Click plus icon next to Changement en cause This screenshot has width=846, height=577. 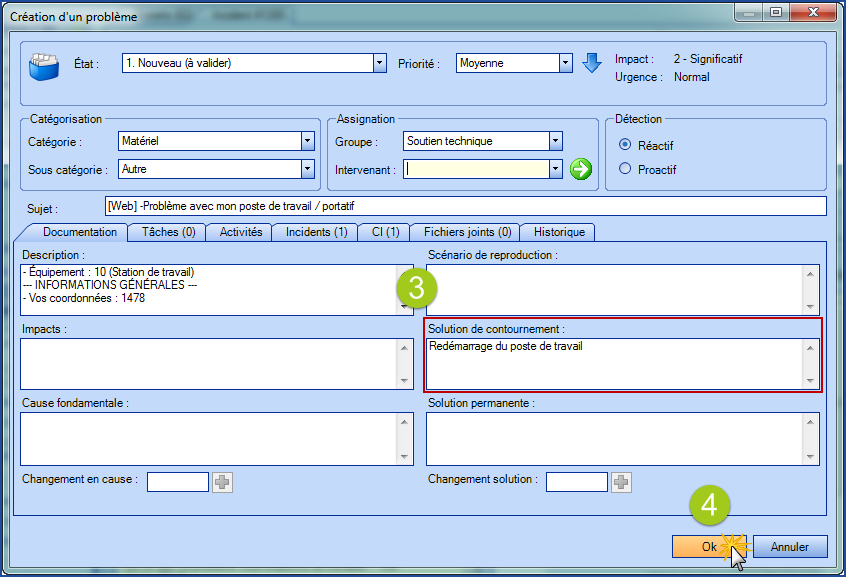222,482
